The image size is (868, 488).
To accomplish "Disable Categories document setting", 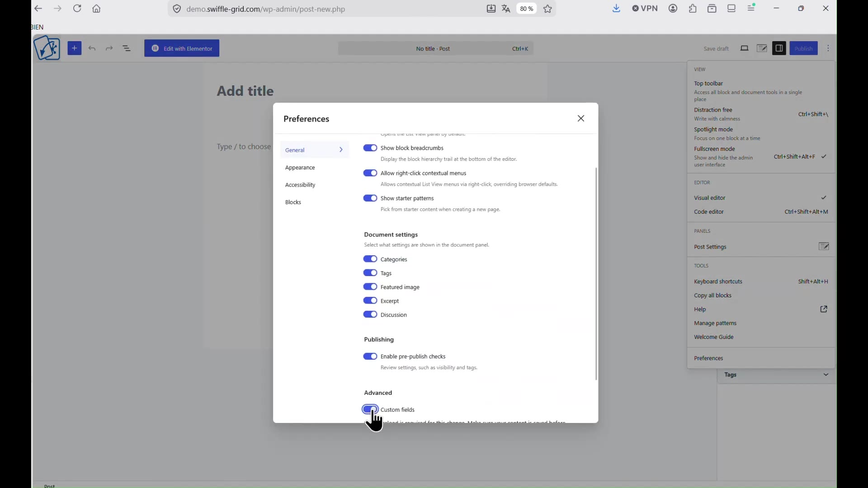I will pos(370,259).
